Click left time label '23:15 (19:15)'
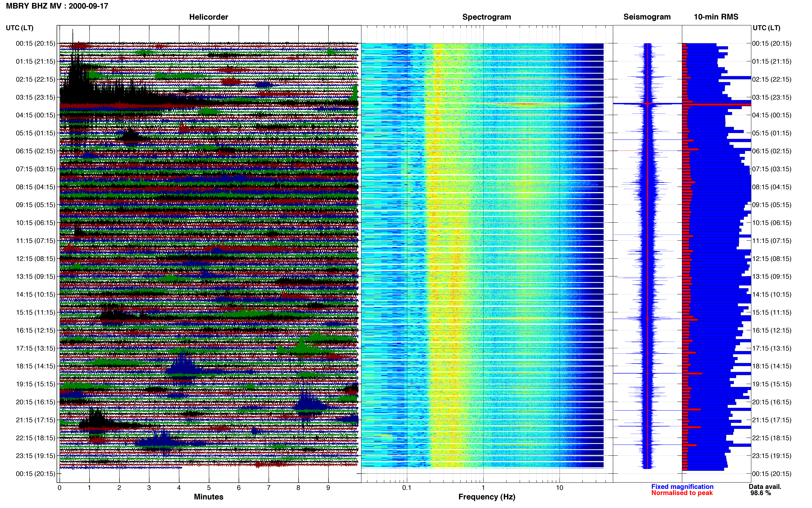The height and width of the screenshot is (508, 812). (36, 456)
